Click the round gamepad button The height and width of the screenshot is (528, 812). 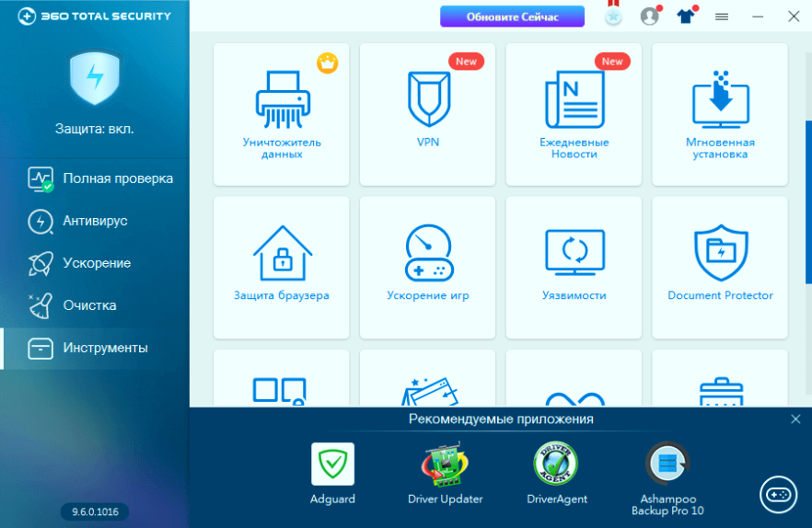pos(778,495)
